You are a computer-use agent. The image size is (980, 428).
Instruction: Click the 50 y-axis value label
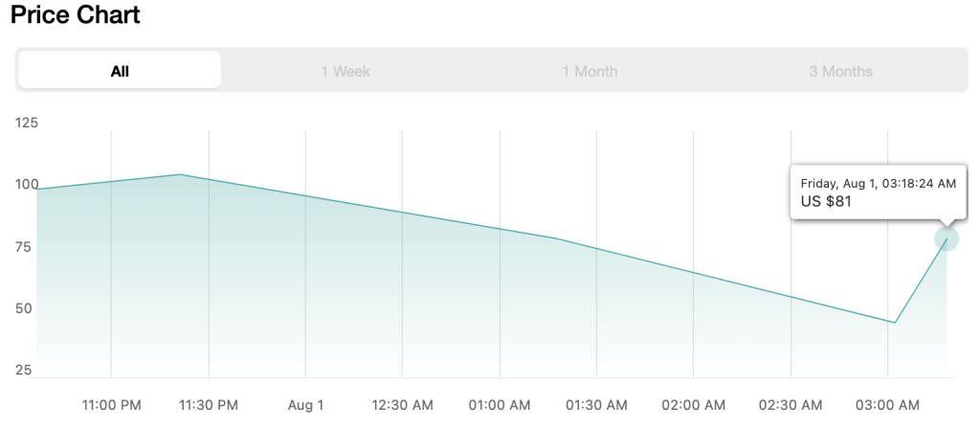tap(23, 308)
